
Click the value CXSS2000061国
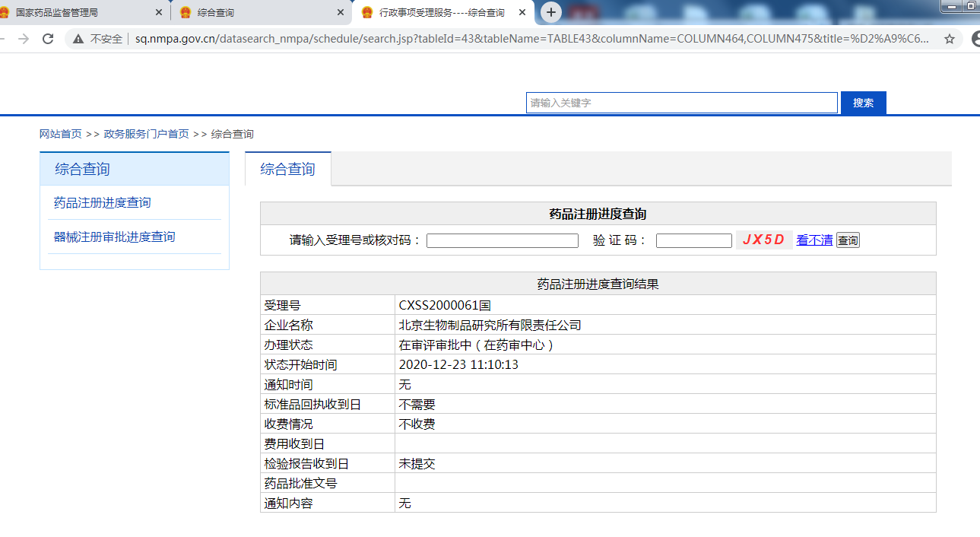[x=445, y=305]
